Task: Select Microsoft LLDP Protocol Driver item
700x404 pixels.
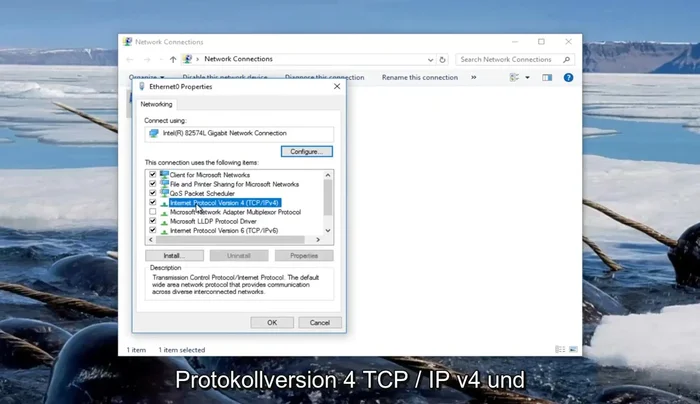Action: [x=213, y=221]
